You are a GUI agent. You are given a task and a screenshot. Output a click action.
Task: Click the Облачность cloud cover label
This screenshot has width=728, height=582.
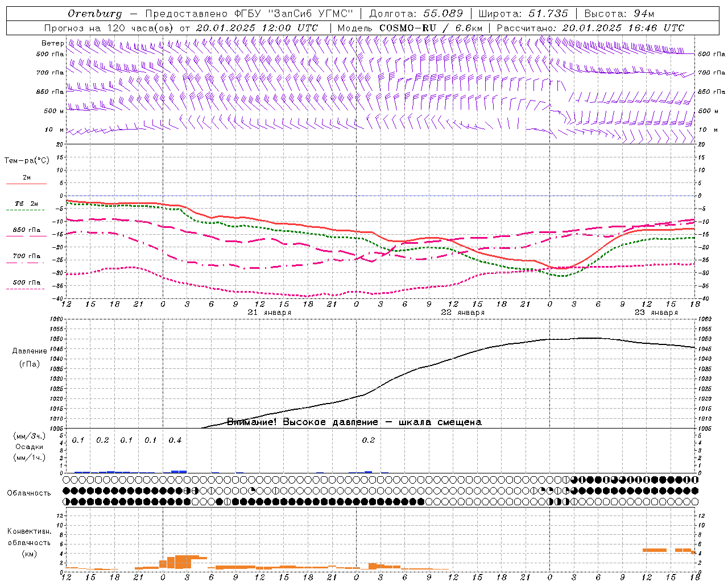tap(29, 493)
